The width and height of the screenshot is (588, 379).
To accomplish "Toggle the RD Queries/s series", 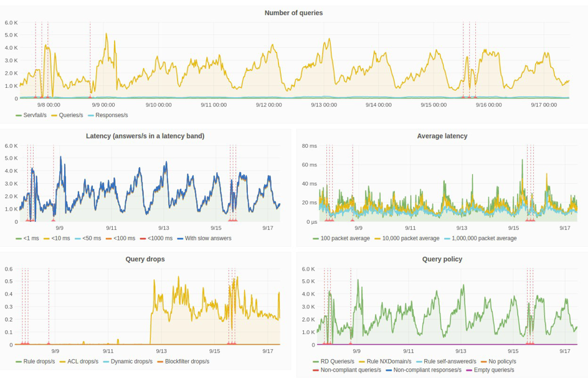I will (x=337, y=362).
